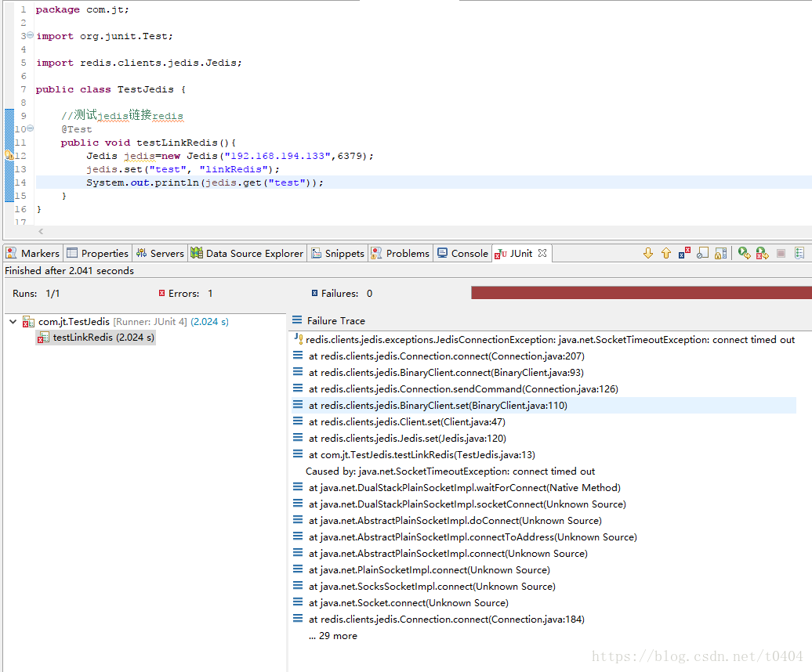Click the 'Finished after 2.041 seconds' status text

(70, 270)
